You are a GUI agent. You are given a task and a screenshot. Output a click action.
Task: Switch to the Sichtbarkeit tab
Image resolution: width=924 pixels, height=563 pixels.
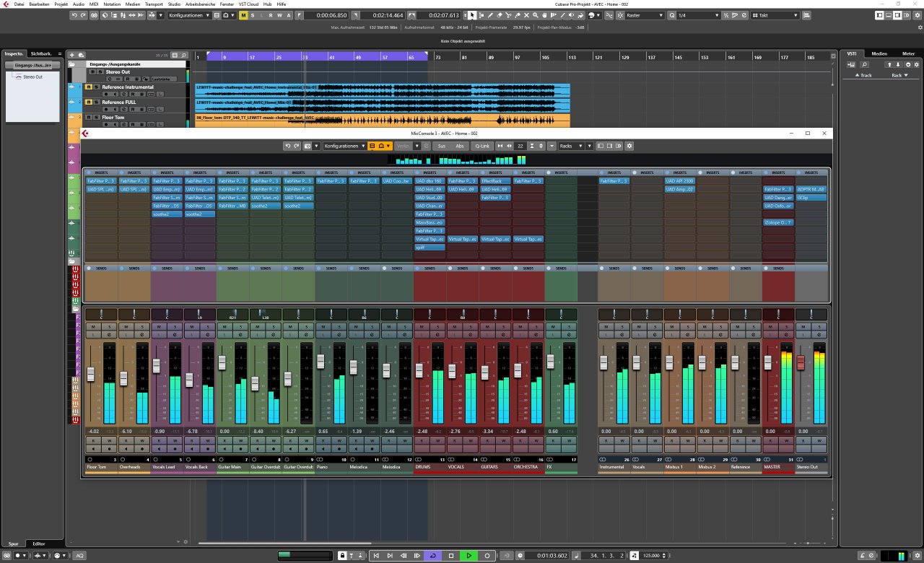click(x=40, y=53)
